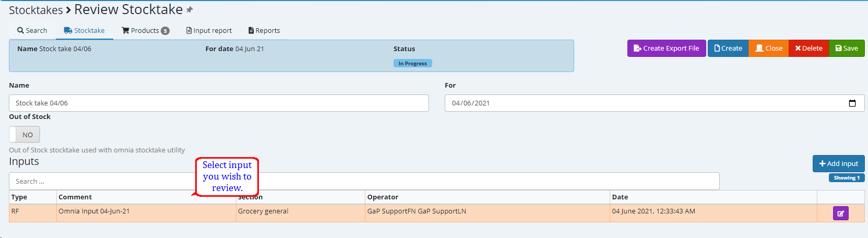Go to the Input report tab
868x238 pixels.
209,31
